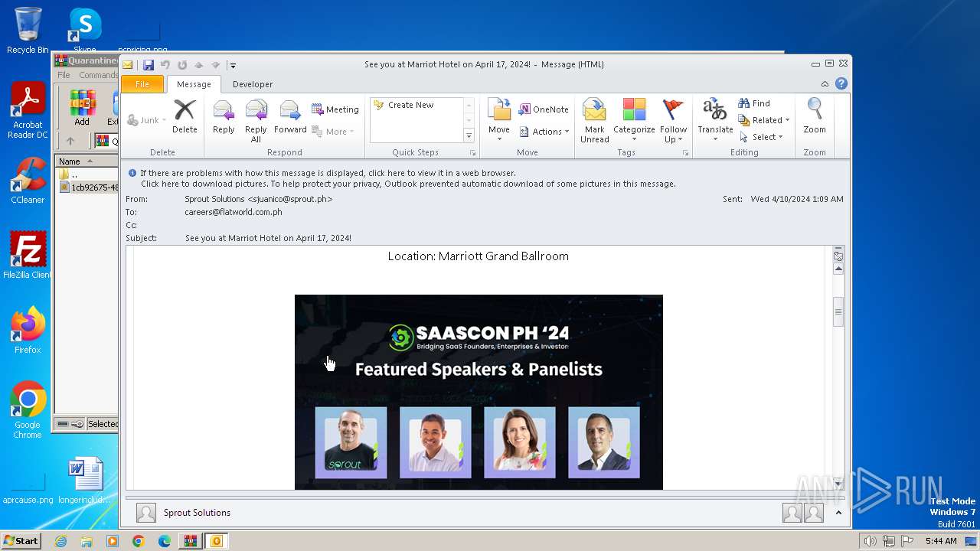Select the parent folder '..' row in WinRAR
Screen dimensions: 980x551
87,174
